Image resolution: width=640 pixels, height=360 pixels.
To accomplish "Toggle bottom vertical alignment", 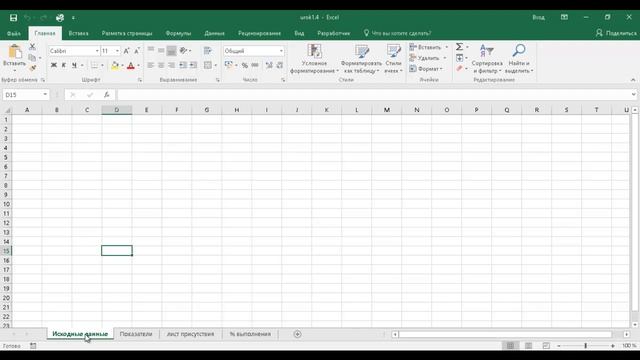I will pyautogui.click(x=171, y=51).
